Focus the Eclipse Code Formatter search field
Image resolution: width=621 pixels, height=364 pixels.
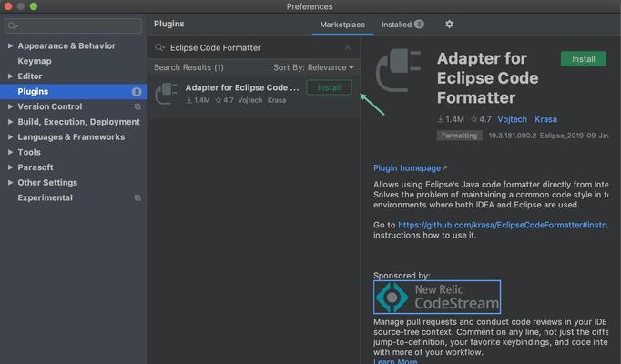253,47
